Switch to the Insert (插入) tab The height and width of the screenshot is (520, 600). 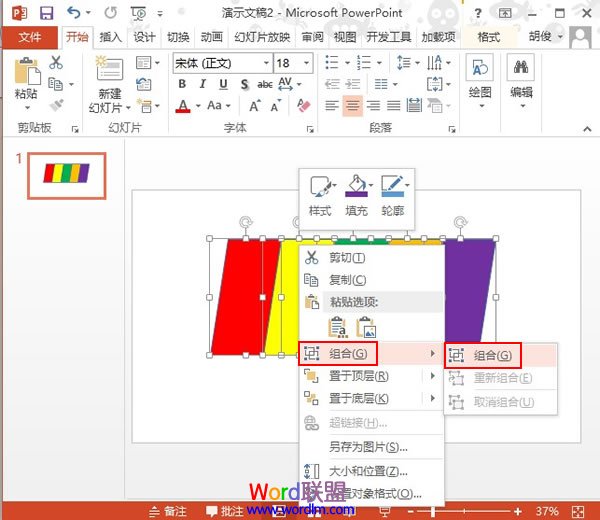[111, 37]
